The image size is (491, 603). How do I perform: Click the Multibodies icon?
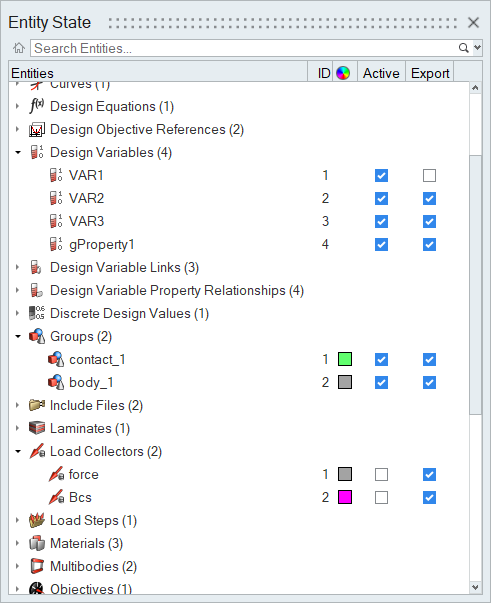pos(37,566)
